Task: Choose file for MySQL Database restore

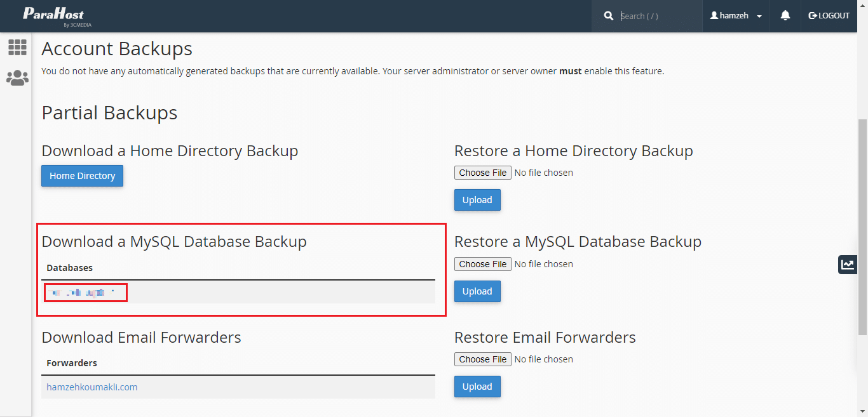Action: (483, 264)
